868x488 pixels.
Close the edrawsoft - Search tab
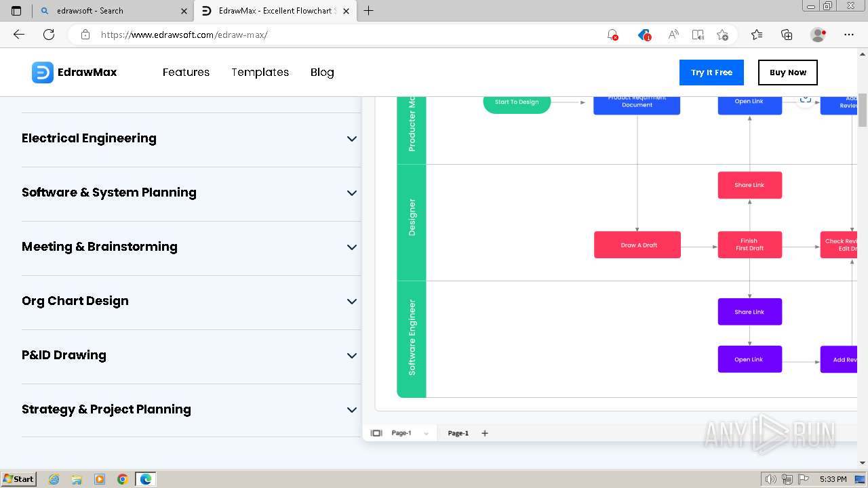184,11
